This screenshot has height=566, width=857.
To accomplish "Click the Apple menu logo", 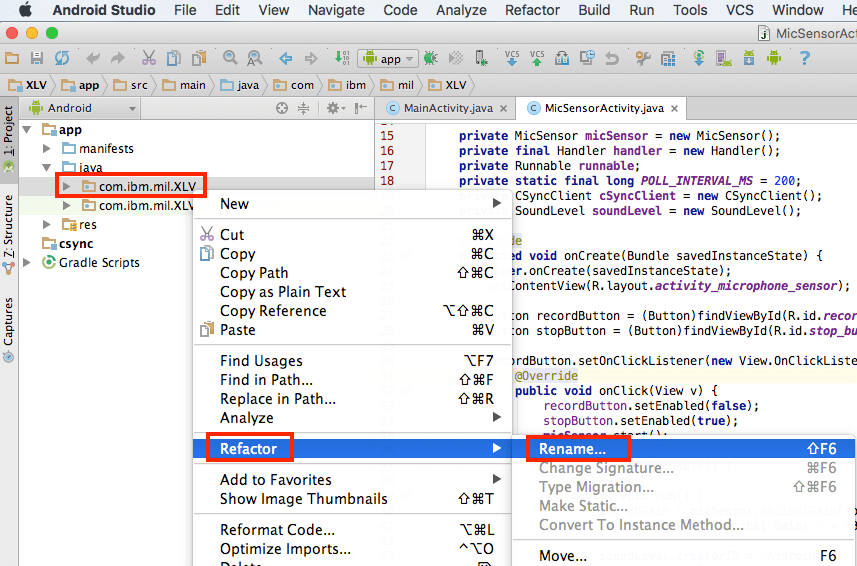I will (x=25, y=10).
